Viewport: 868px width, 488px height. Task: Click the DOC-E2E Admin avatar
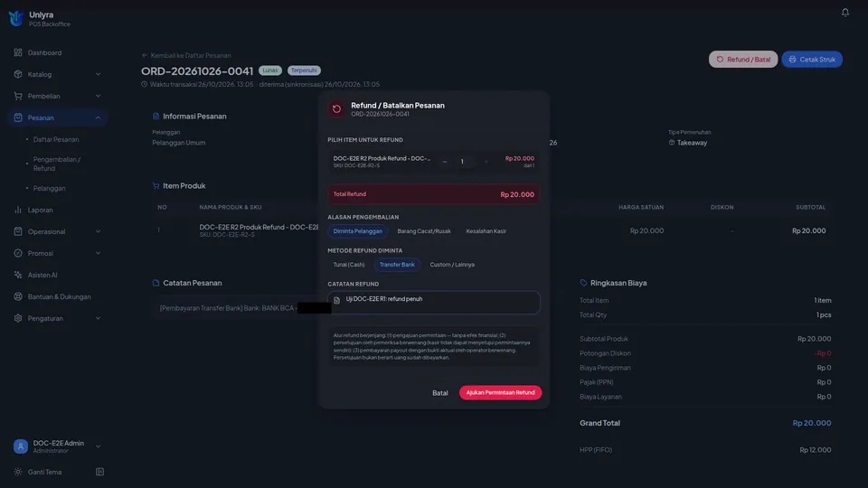click(x=21, y=446)
